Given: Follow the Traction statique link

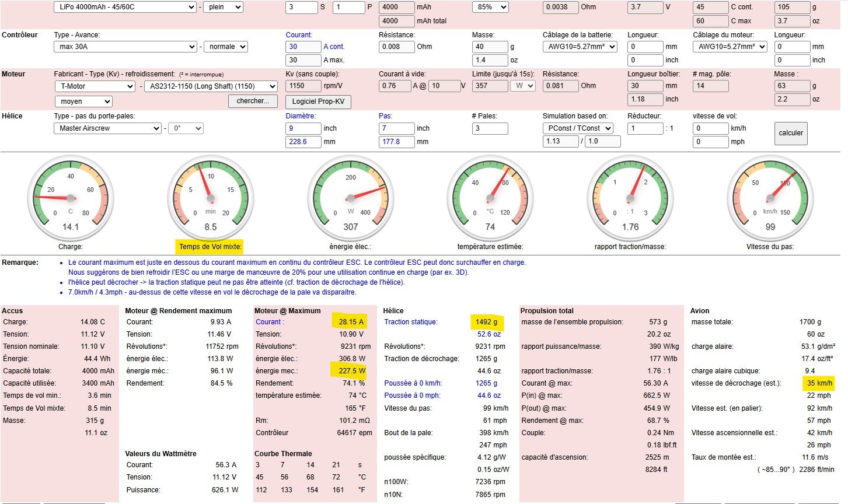Looking at the screenshot, I should pos(410,322).
